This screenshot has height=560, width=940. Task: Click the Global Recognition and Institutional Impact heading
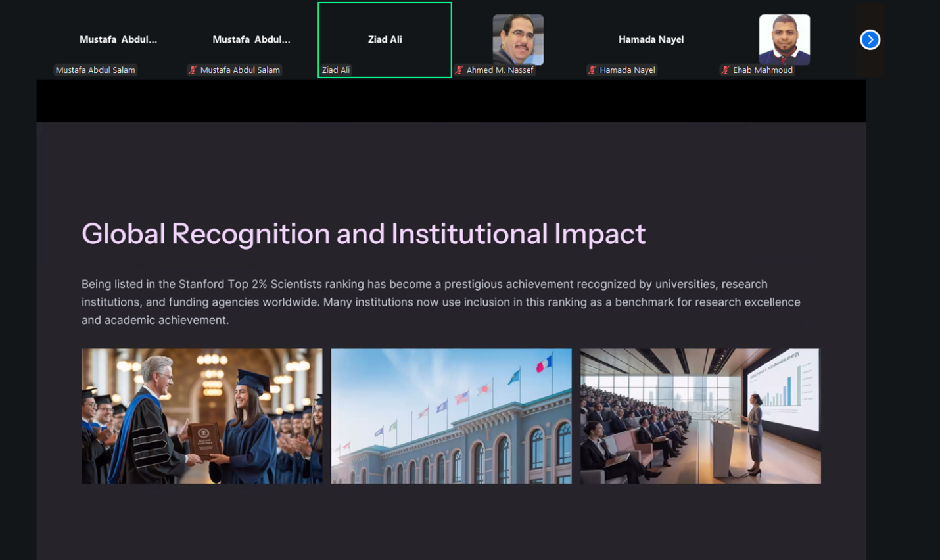364,234
